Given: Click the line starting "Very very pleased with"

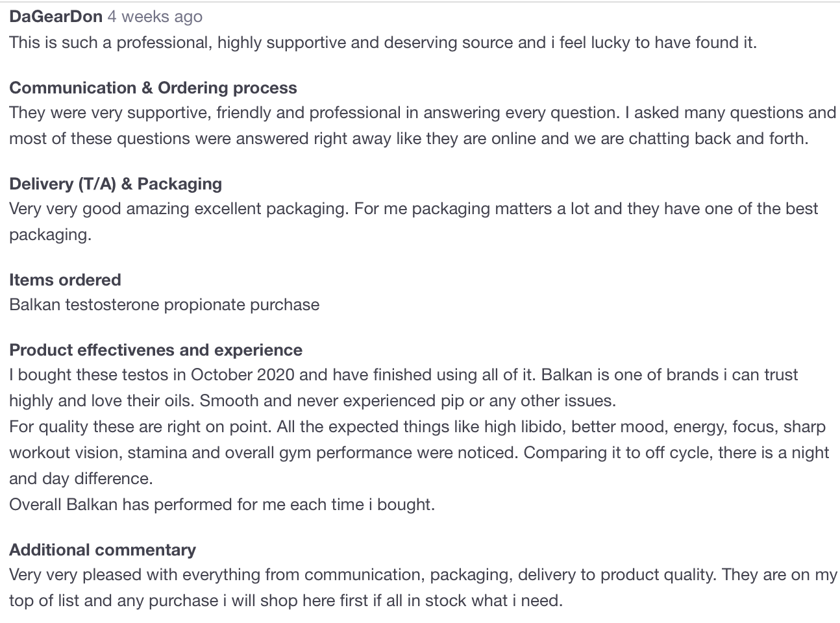Looking at the screenshot, I should pos(423,575).
